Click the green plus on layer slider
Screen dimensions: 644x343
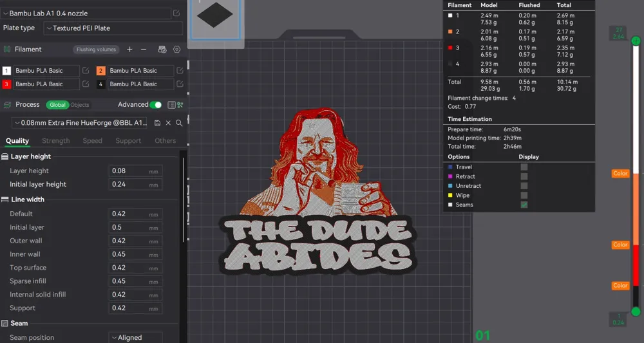[636, 41]
